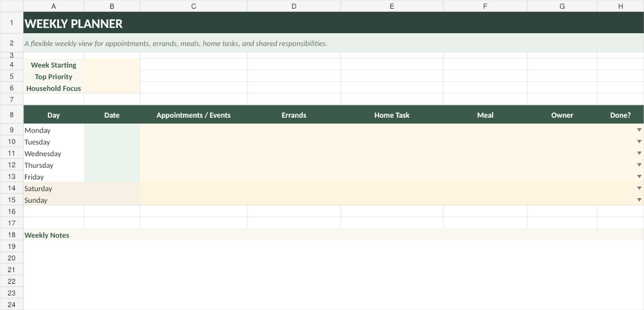Click the Date cell for Wednesday
The width and height of the screenshot is (644, 310).
pos(112,153)
